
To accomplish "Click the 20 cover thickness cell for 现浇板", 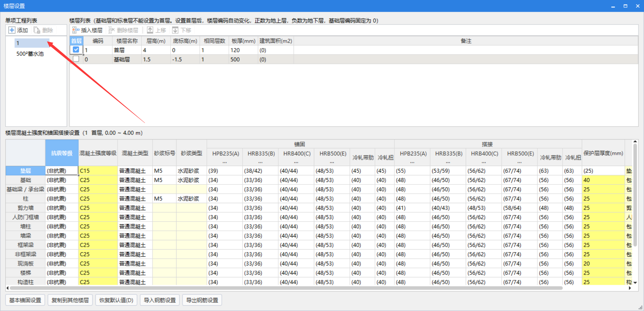I will coord(603,264).
